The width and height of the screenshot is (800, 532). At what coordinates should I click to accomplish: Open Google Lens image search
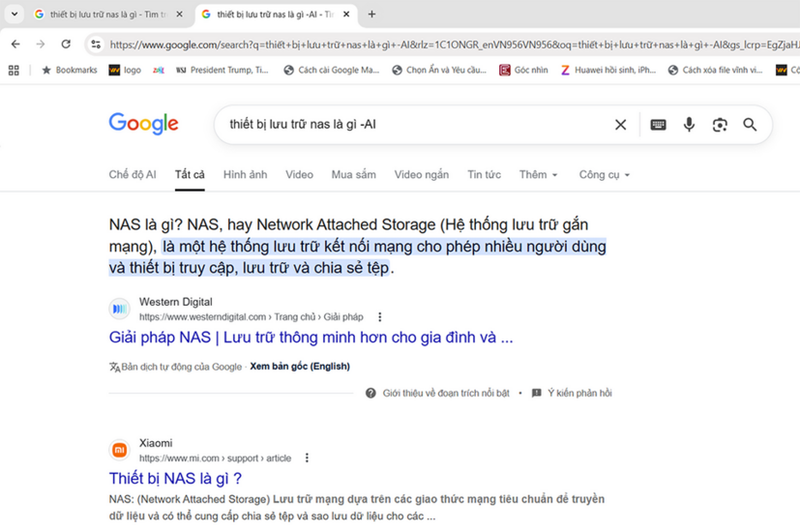tap(720, 125)
